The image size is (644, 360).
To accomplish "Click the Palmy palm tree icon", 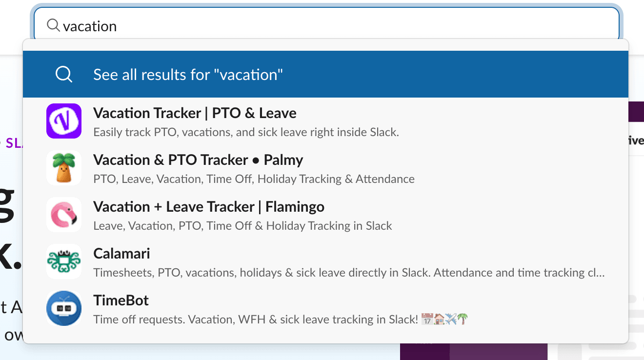I will 64,168.
